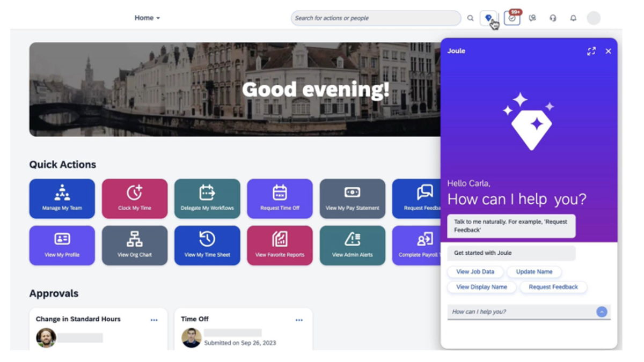
Task: Click the icon between to-do and headset icons
Action: pyautogui.click(x=532, y=18)
